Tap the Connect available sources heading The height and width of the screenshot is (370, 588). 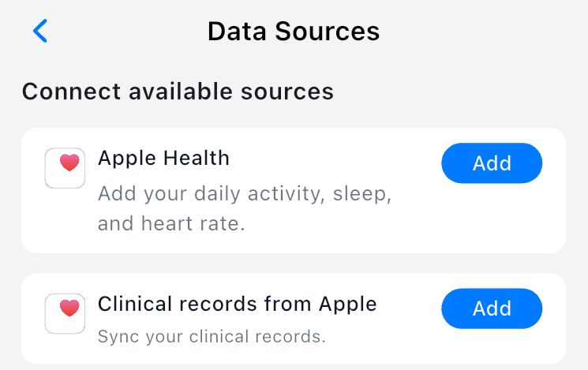coord(178,92)
